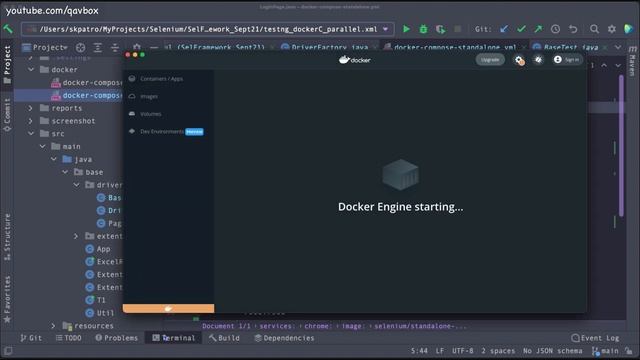Viewport: 640px width, 360px height.
Task: Open the Git tool window
Action: (x=31, y=338)
